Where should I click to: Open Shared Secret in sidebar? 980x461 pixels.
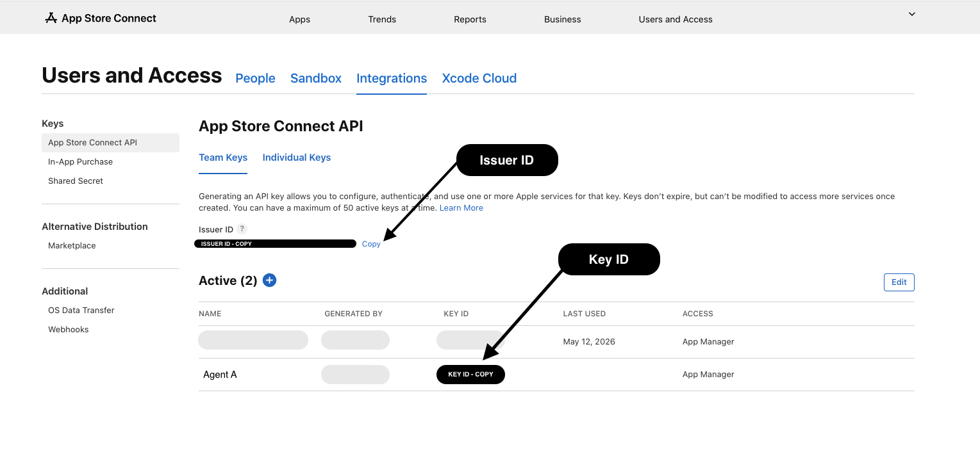(x=76, y=181)
